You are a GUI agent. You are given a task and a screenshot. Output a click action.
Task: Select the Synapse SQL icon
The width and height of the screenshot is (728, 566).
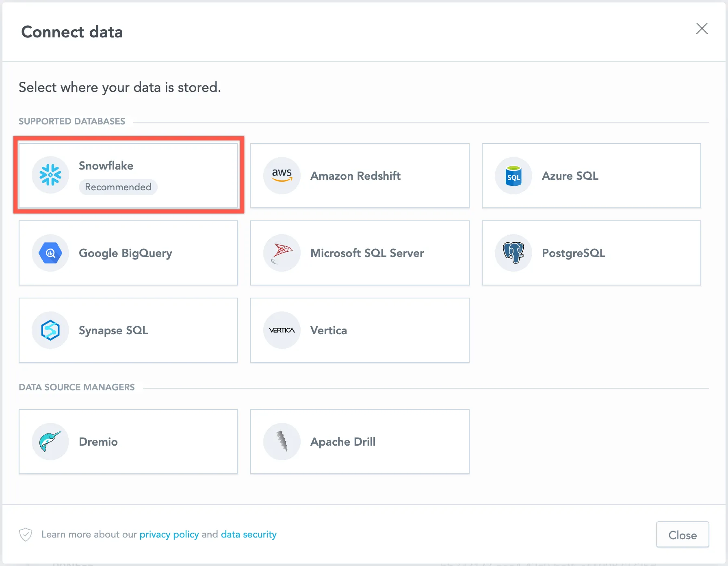[x=50, y=330]
